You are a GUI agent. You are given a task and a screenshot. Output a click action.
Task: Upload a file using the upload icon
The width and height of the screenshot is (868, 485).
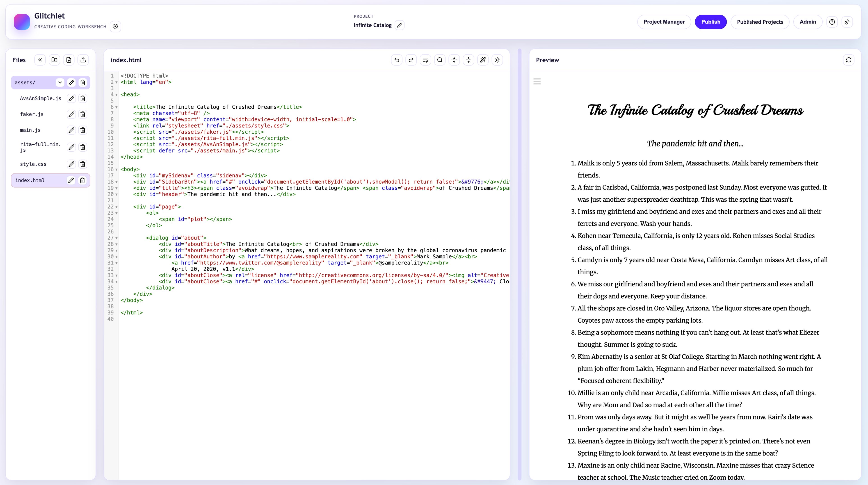(x=83, y=60)
